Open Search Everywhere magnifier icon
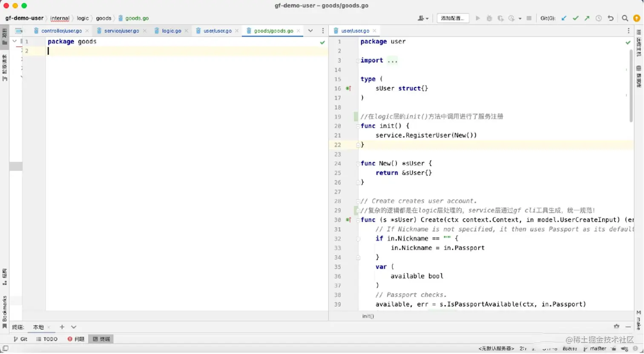This screenshot has width=644, height=354. tap(625, 18)
